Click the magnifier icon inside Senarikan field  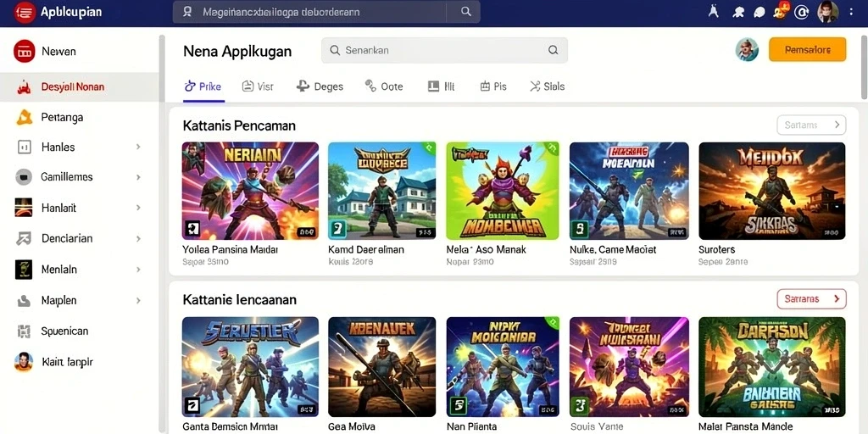(553, 50)
